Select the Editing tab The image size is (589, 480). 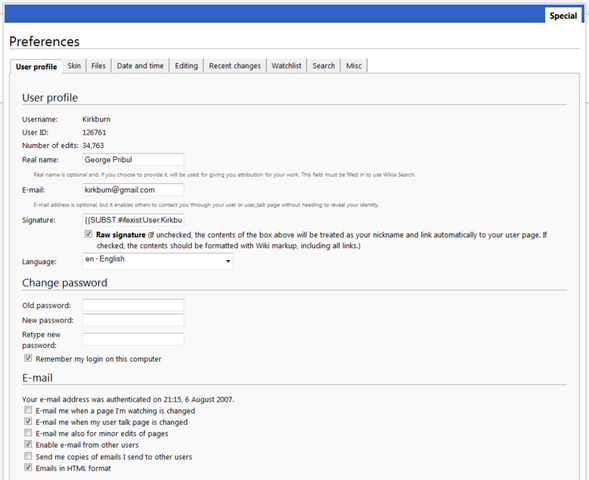[186, 66]
